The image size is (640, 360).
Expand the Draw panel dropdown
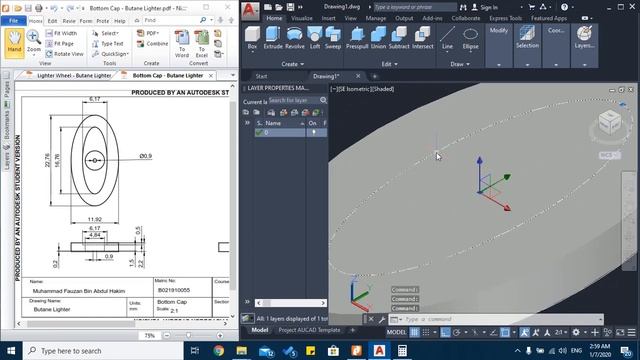(460, 64)
